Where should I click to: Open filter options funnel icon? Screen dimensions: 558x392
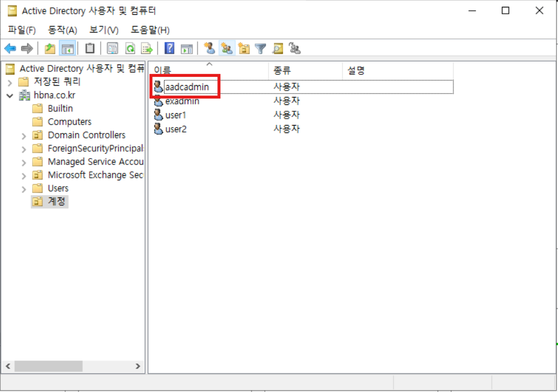[260, 49]
